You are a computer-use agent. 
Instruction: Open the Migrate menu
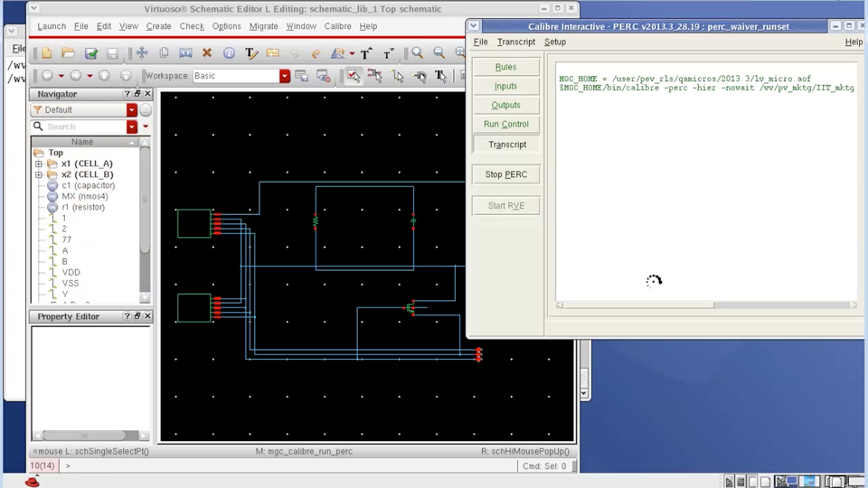[263, 26]
